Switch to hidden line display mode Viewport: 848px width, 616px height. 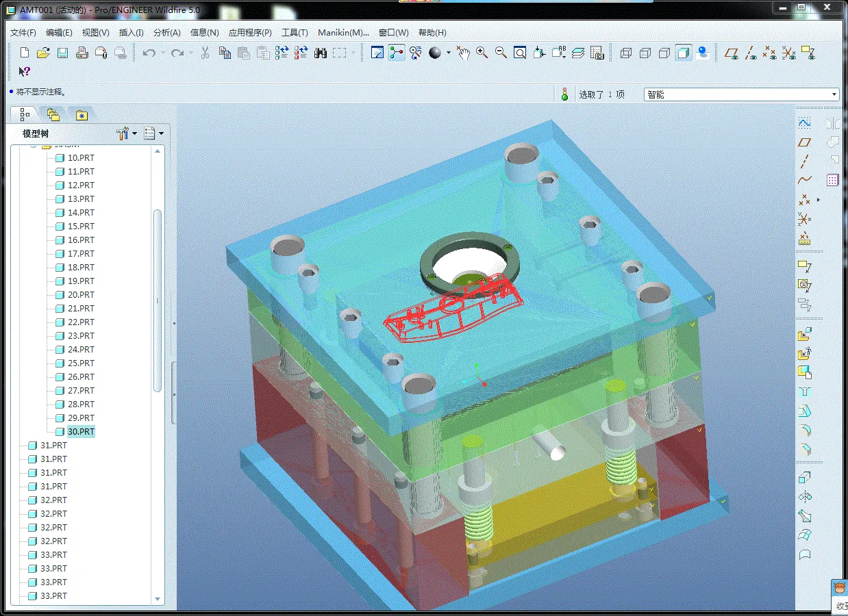click(645, 53)
